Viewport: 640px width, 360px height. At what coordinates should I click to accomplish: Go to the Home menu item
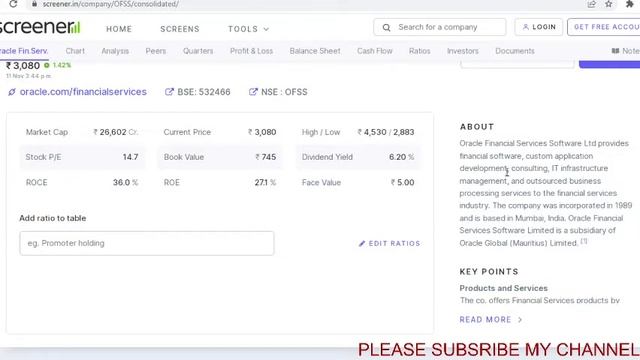pyautogui.click(x=119, y=29)
